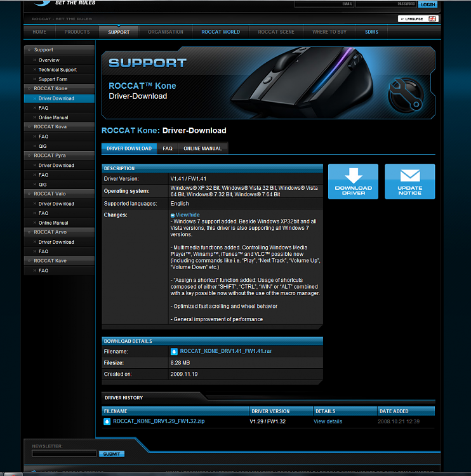Open the PRODUCTS menu item
This screenshot has width=471, height=476.
click(77, 32)
